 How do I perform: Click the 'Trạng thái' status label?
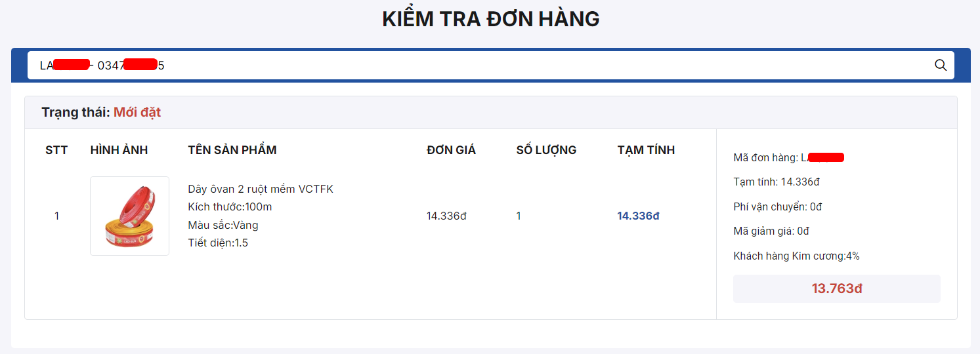(75, 112)
